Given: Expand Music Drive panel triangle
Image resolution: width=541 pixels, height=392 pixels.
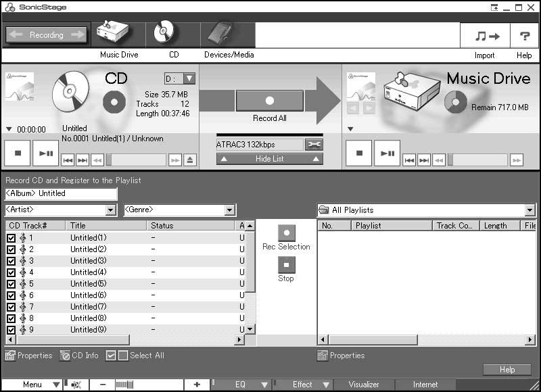Looking at the screenshot, I should pyautogui.click(x=350, y=129).
